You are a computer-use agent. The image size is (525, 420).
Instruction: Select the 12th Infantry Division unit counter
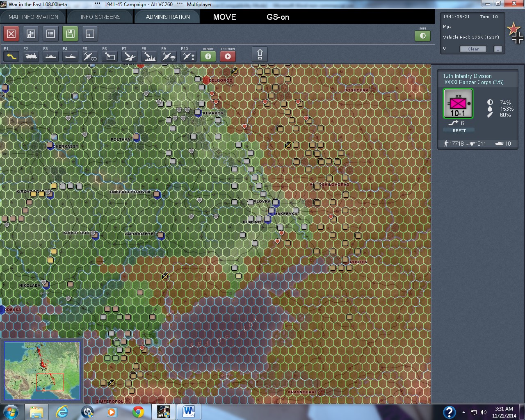click(x=458, y=104)
